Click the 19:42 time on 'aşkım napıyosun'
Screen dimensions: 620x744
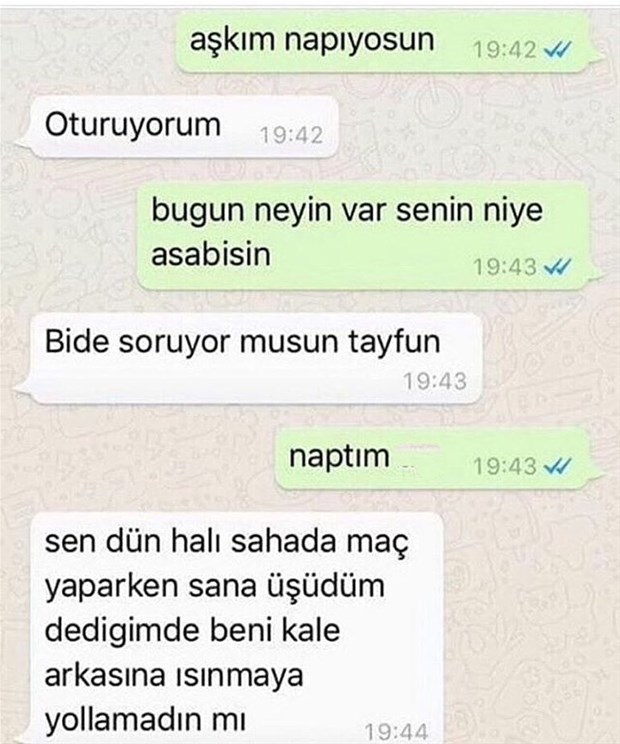[505, 49]
